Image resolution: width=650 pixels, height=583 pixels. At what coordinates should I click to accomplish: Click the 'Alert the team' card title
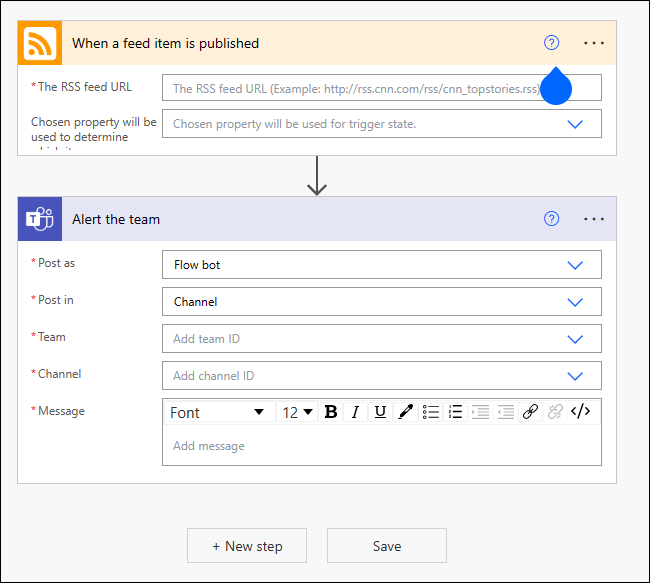(x=116, y=219)
